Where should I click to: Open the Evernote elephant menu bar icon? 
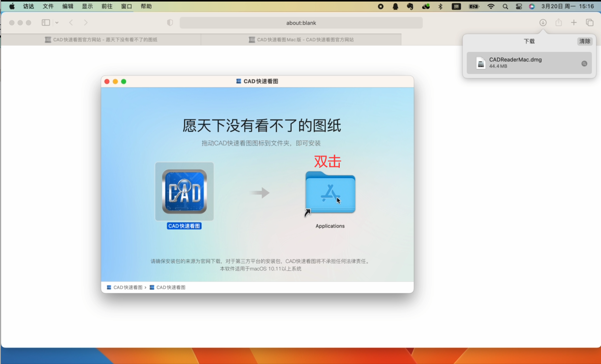click(x=410, y=6)
